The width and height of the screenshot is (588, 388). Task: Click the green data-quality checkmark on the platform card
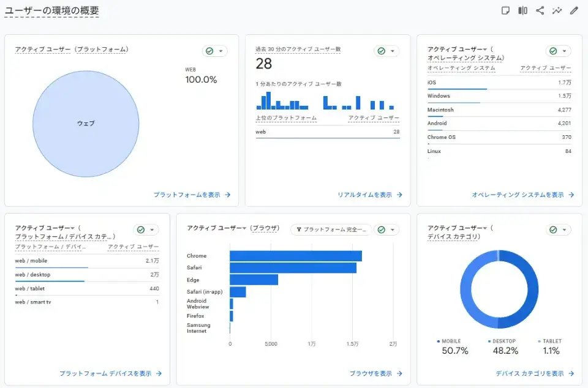(x=209, y=51)
